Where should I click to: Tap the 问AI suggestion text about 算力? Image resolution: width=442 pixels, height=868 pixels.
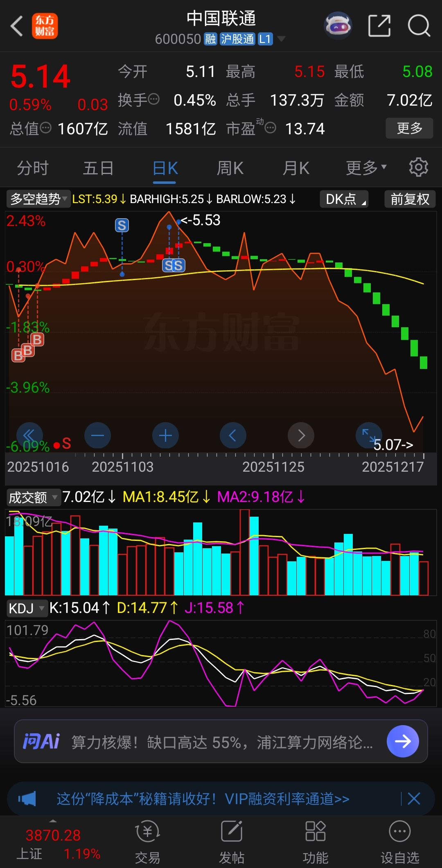pos(222,742)
